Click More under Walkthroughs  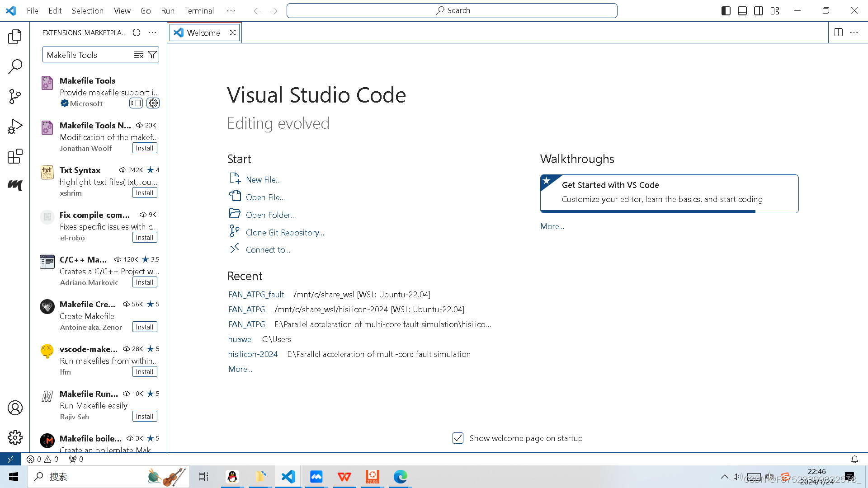click(x=552, y=226)
